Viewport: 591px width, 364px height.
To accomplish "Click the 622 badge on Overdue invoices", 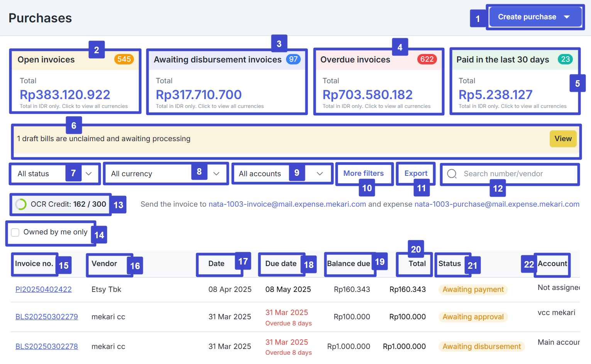I will point(427,59).
